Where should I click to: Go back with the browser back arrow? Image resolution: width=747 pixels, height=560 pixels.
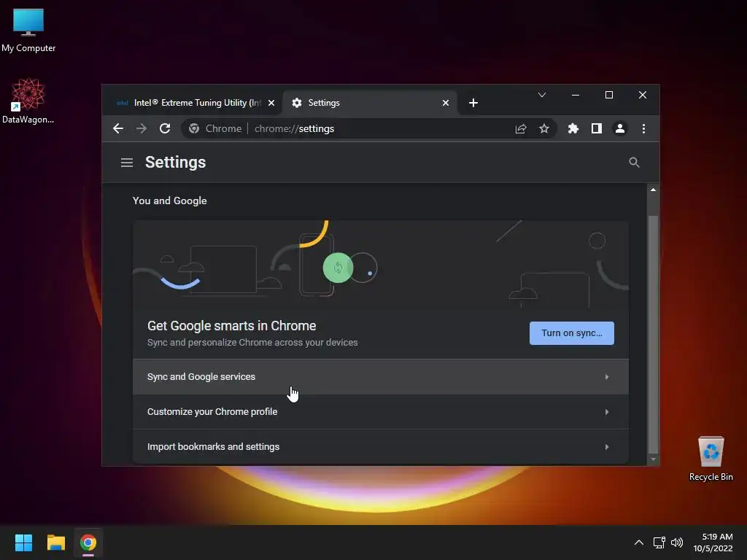(x=118, y=128)
